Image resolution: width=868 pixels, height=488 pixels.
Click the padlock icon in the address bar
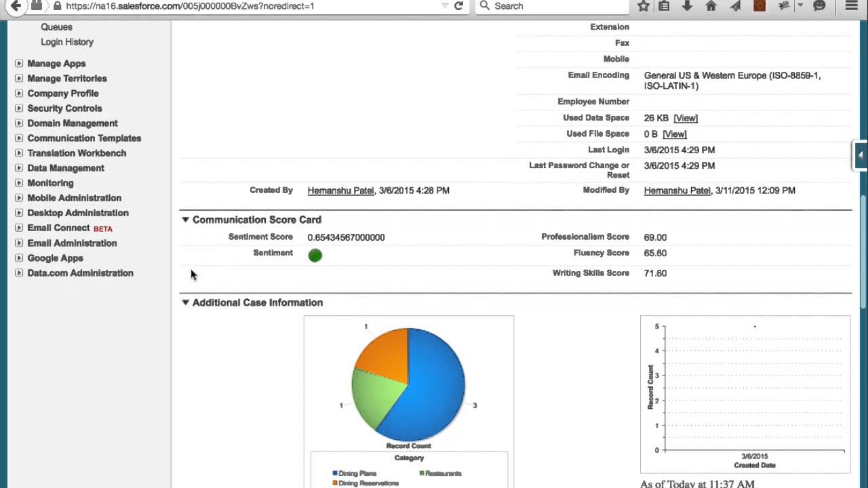[58, 5]
